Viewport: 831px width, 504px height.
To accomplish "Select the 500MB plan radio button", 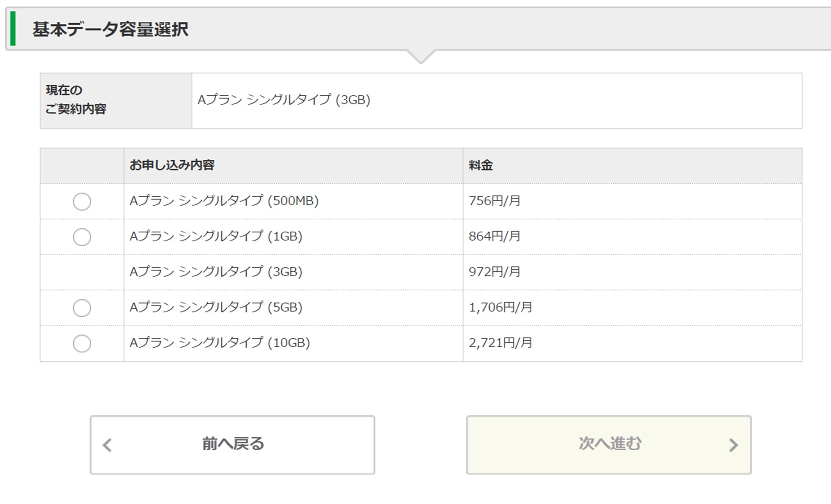I will click(82, 201).
